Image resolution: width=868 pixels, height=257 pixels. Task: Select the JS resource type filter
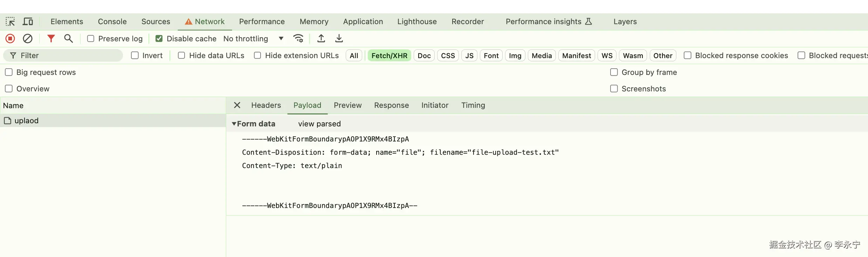[x=469, y=55]
